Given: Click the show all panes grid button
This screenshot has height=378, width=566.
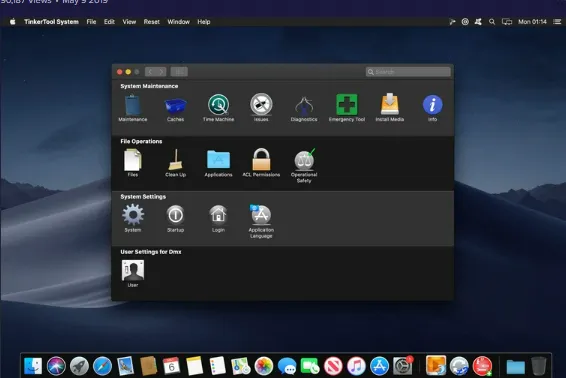Looking at the screenshot, I should [x=179, y=72].
